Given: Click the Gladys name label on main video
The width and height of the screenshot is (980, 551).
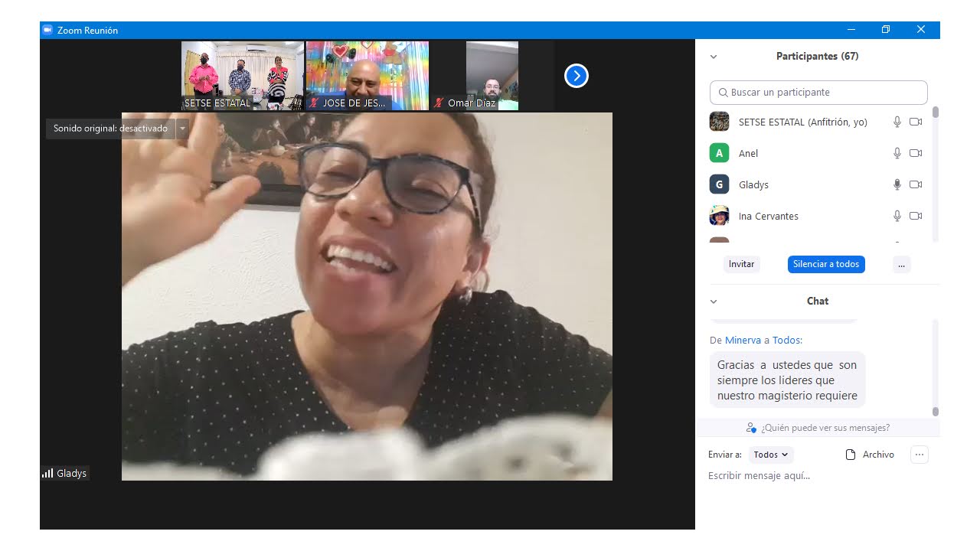Looking at the screenshot, I should (71, 474).
